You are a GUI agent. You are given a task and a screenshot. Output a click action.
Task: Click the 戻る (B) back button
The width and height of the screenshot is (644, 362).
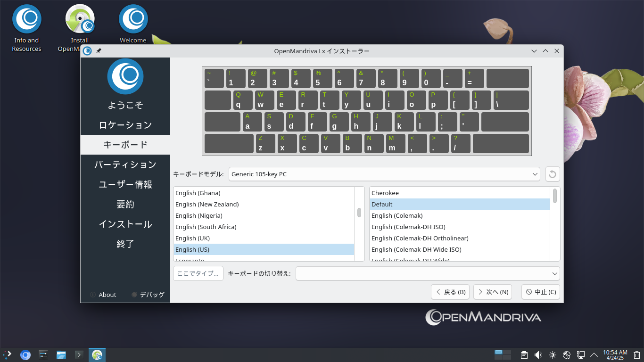[450, 292]
